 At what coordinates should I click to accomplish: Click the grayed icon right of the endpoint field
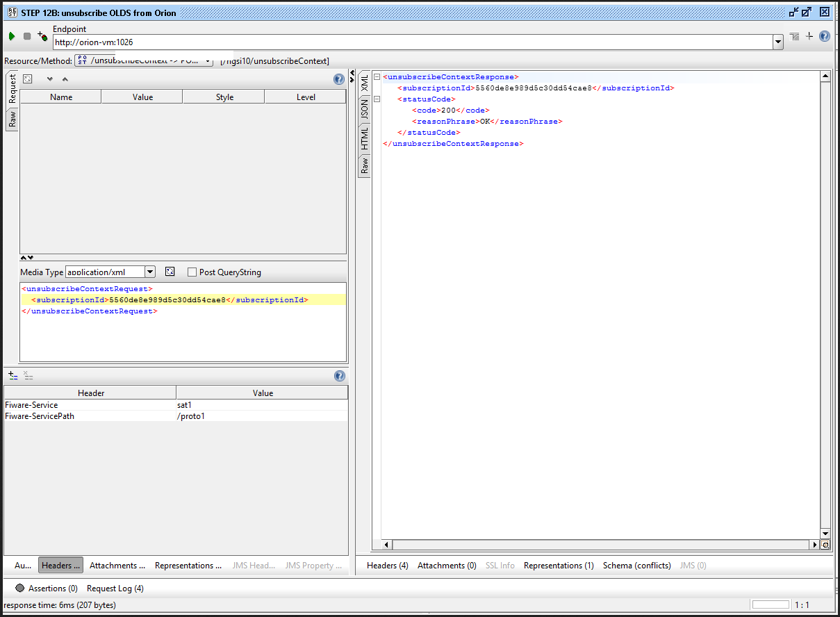794,36
